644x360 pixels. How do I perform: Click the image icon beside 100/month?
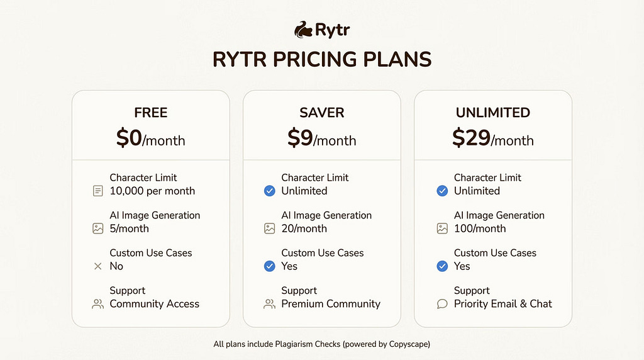pyautogui.click(x=442, y=228)
